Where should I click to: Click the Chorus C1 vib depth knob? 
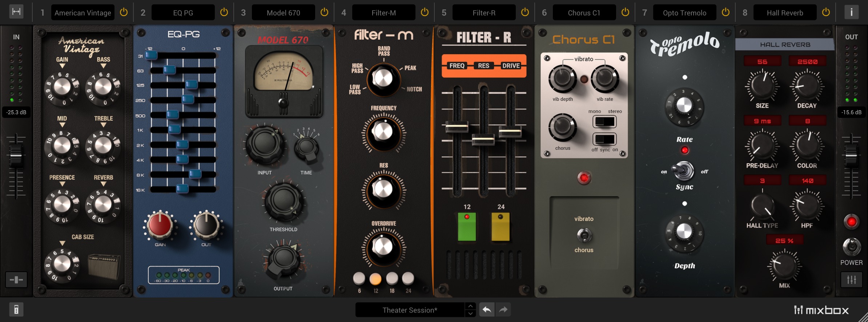pos(562,79)
